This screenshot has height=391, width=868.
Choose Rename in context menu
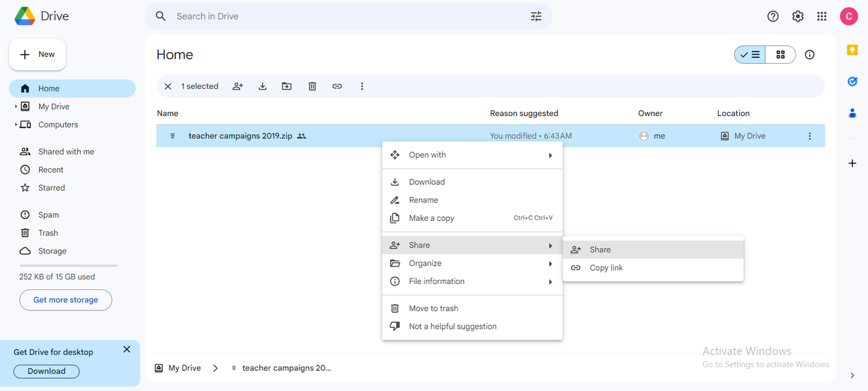(473, 201)
